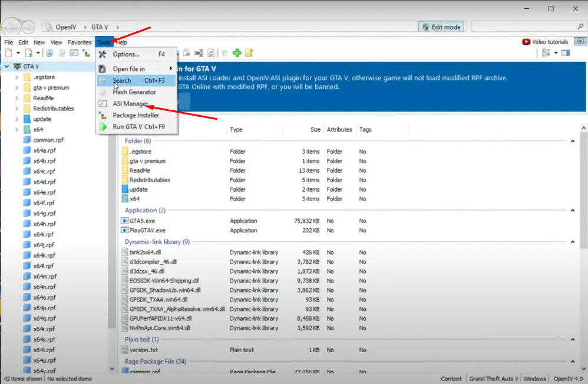The height and width of the screenshot is (384, 588).
Task: Click the small screen icon beside Video tutorials
Action: [580, 41]
